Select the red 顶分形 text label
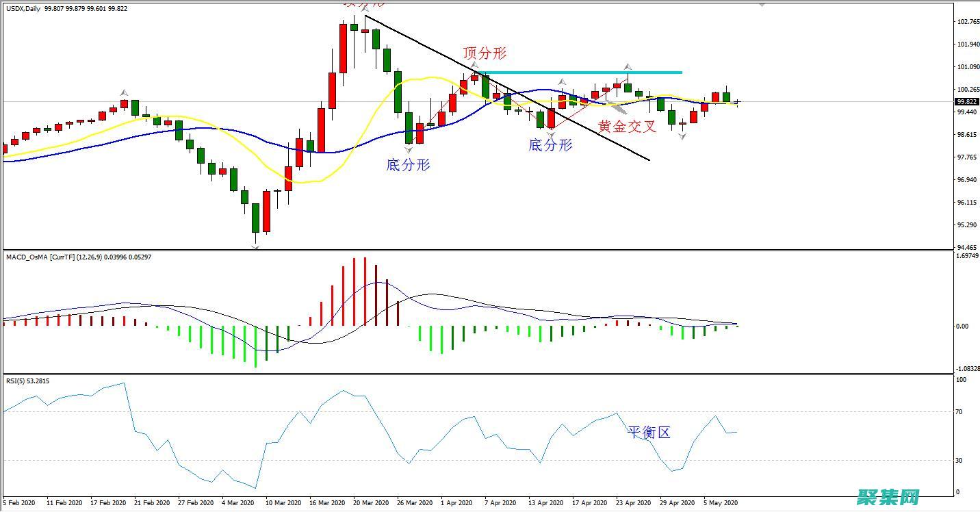The image size is (980, 512). tap(485, 53)
